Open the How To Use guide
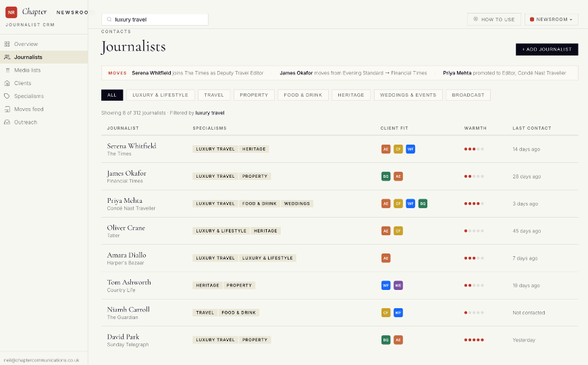 (494, 19)
